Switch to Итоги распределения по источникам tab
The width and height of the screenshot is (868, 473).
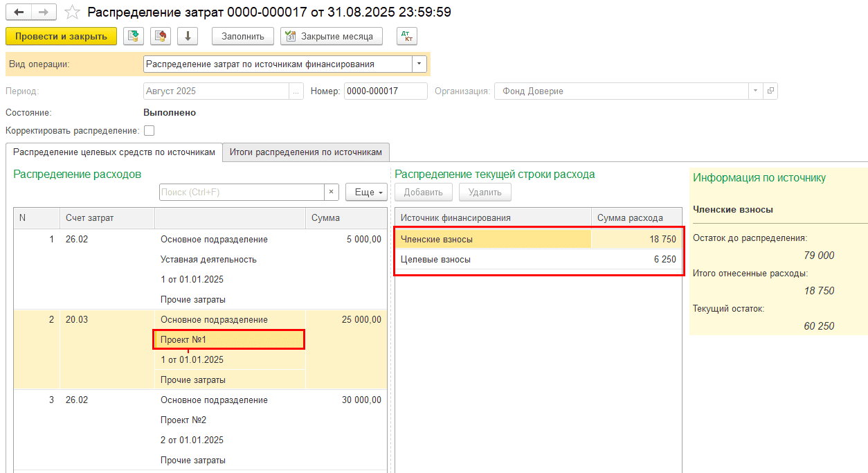pyautogui.click(x=305, y=152)
